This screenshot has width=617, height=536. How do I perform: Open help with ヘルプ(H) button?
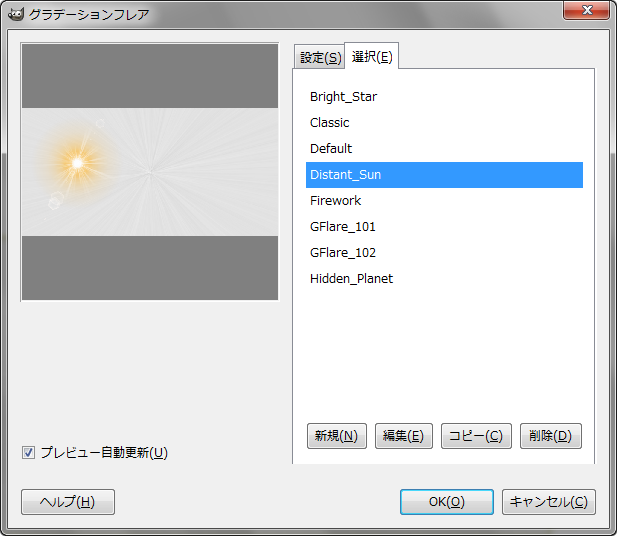[68, 502]
